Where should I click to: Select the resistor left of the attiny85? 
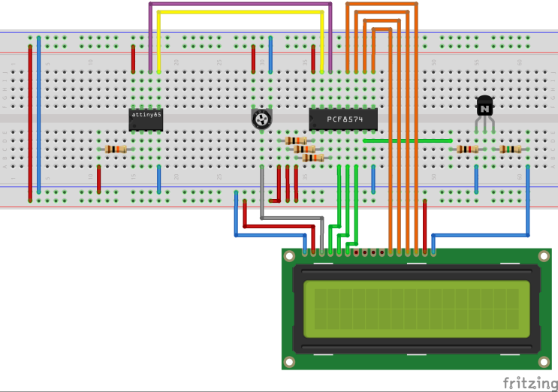[x=116, y=149]
